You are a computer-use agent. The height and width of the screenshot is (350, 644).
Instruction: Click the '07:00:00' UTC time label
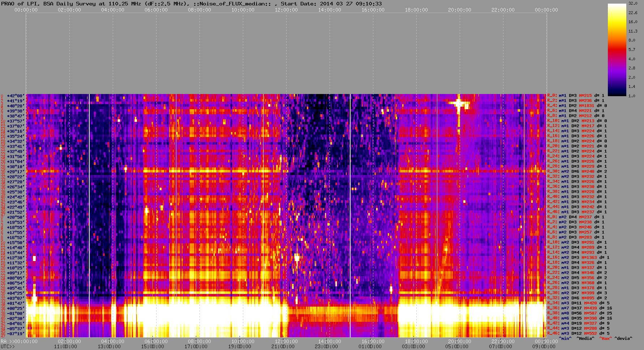click(x=501, y=346)
